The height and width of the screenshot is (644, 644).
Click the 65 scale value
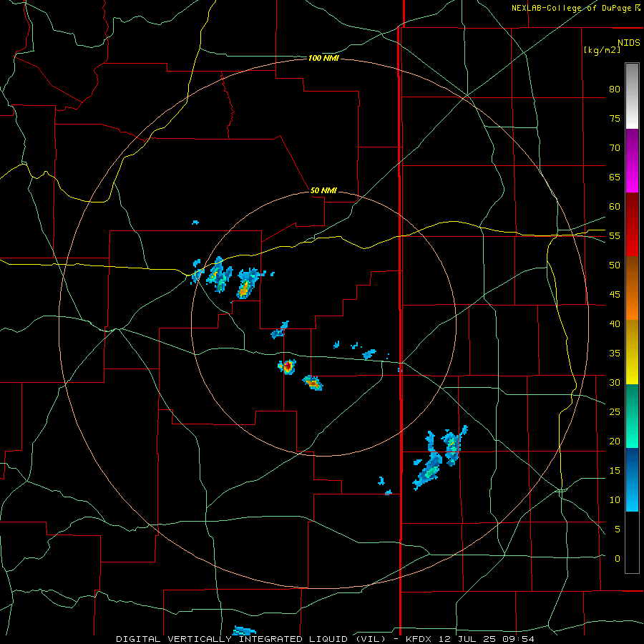[x=615, y=177]
